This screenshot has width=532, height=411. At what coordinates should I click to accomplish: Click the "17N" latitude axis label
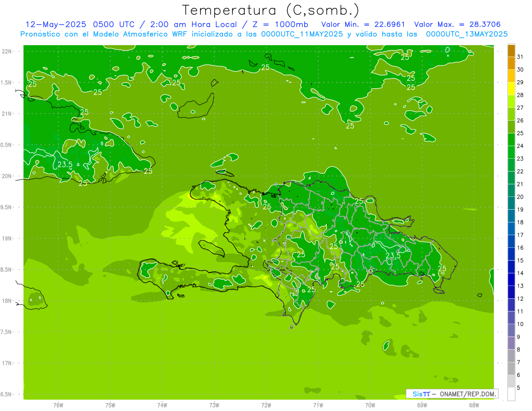pos(7,363)
